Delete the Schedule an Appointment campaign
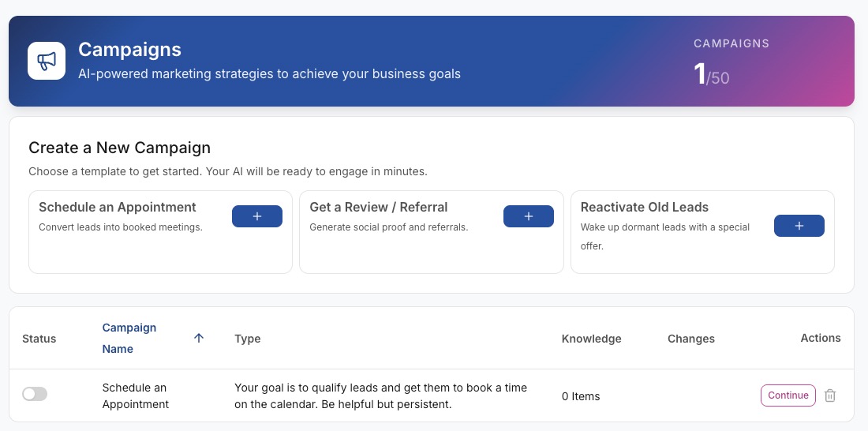Image resolution: width=868 pixels, height=431 pixels. [829, 395]
